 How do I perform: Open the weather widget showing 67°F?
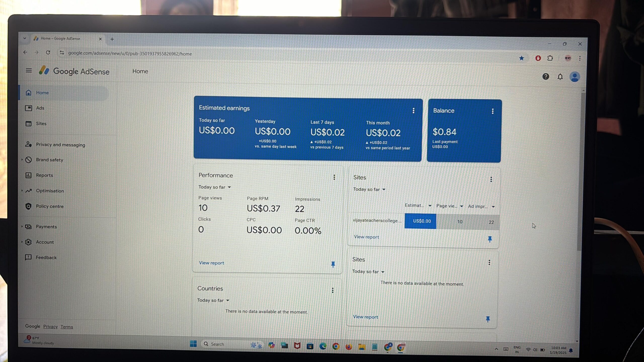point(38,340)
